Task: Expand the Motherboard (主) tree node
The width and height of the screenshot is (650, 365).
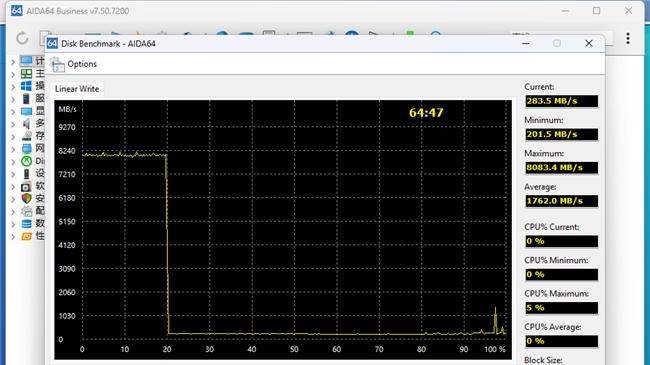Action: tap(13, 74)
